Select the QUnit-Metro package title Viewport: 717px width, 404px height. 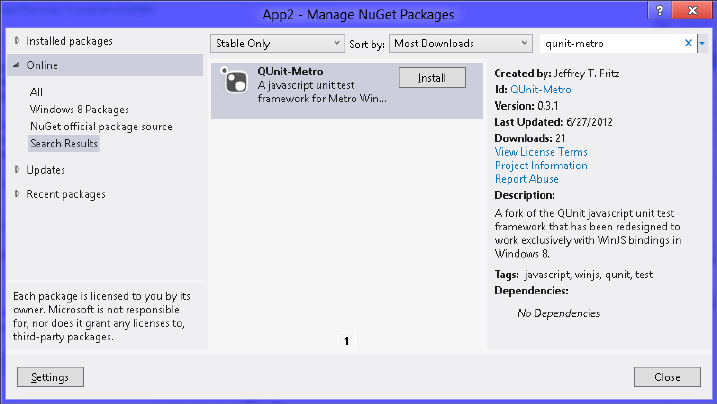click(x=290, y=71)
